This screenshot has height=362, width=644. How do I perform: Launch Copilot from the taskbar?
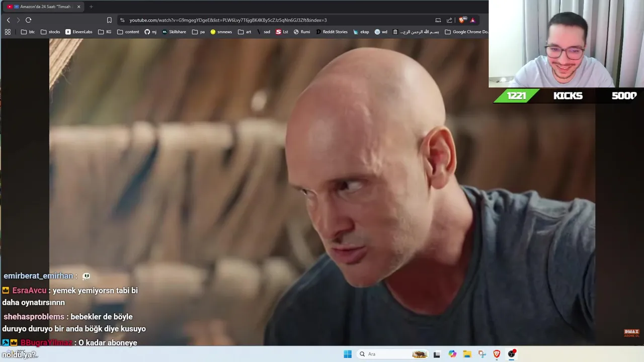coord(452,354)
